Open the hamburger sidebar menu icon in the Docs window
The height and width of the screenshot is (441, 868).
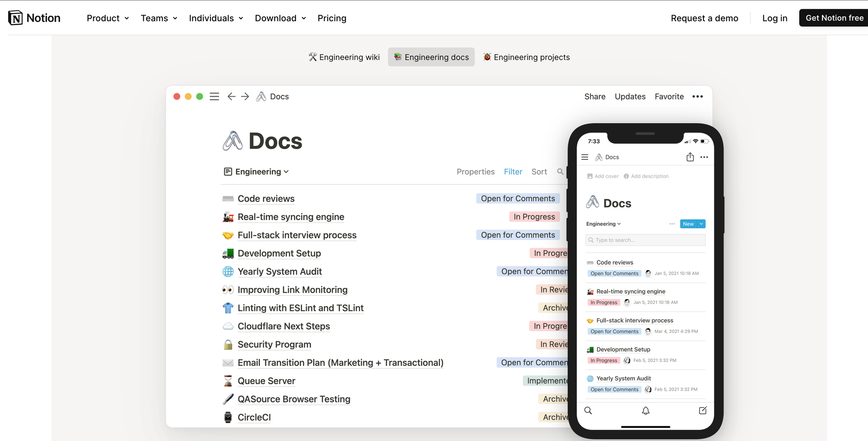214,96
